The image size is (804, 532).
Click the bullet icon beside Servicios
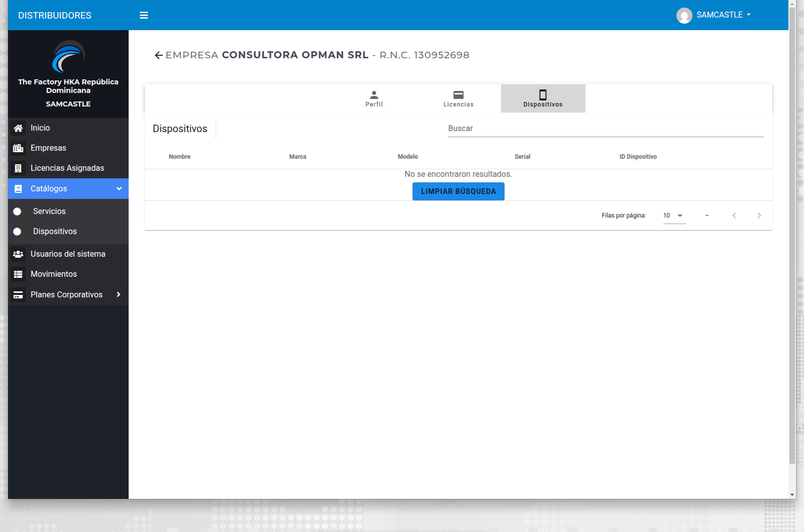[17, 211]
